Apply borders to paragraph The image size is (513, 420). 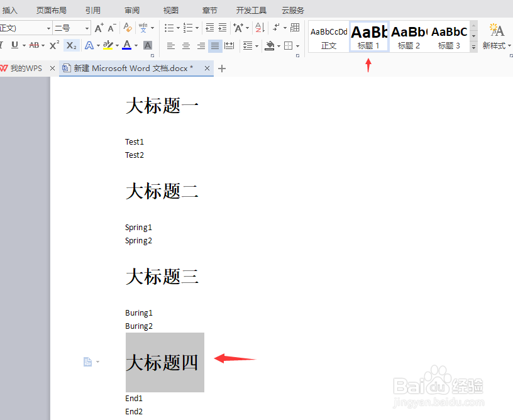288,45
